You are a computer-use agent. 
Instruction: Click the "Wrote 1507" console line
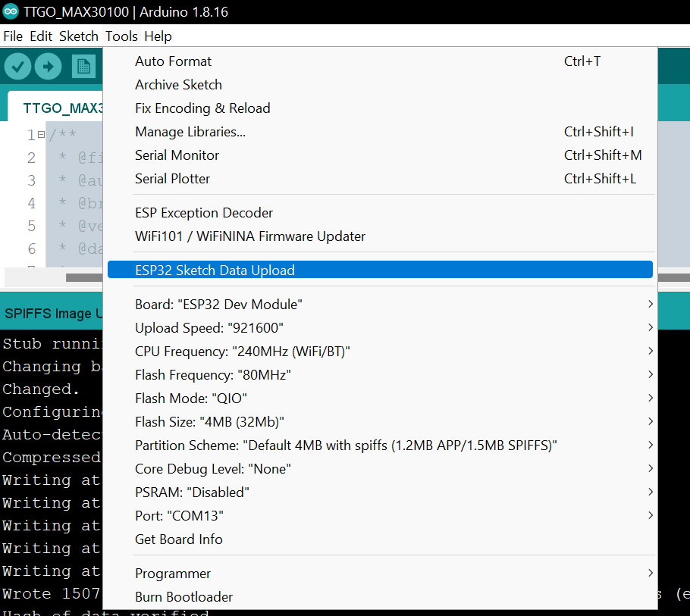(x=51, y=593)
